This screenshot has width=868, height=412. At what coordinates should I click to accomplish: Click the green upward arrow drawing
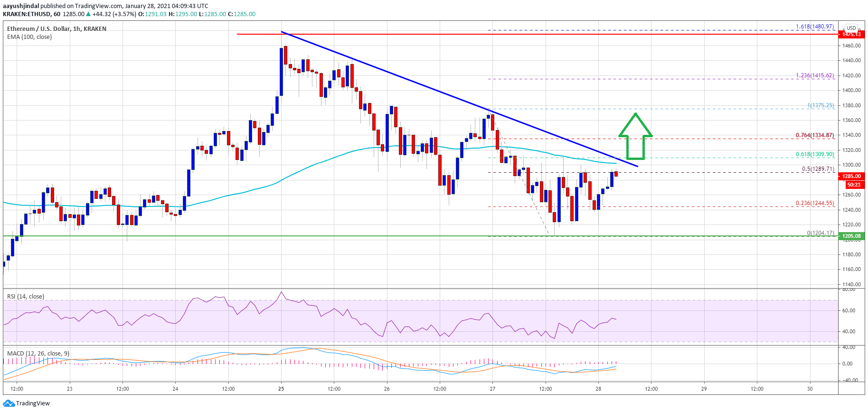pos(635,137)
